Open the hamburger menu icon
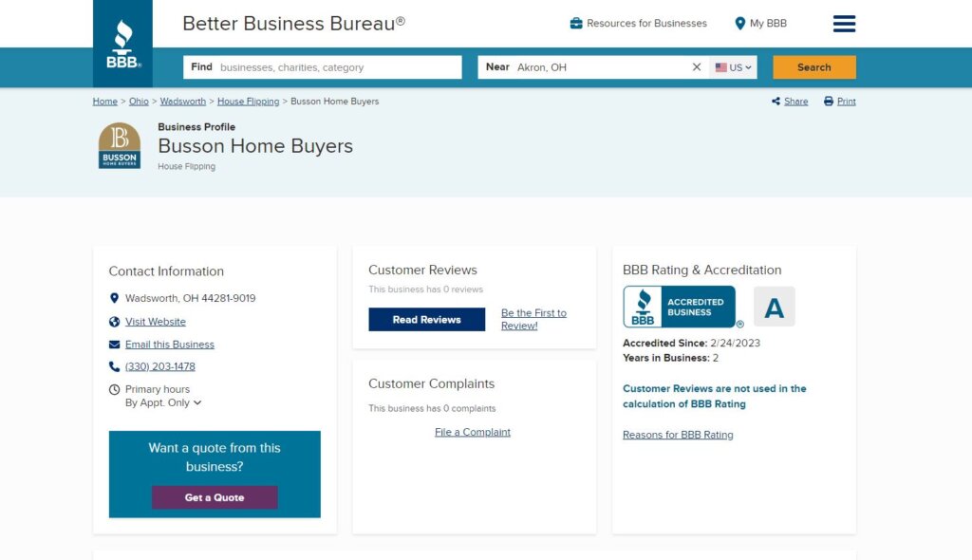The image size is (972, 560). click(844, 24)
